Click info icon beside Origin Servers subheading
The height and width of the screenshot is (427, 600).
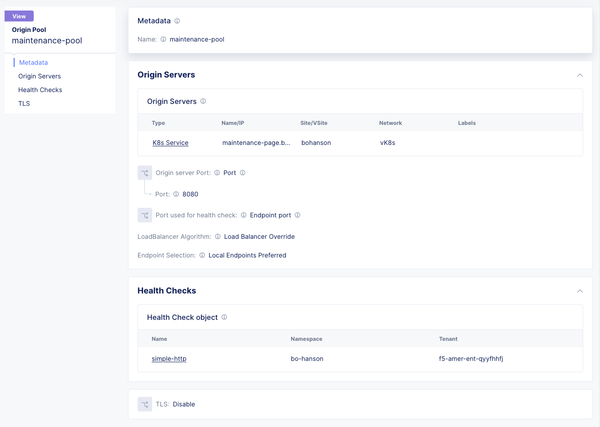203,101
